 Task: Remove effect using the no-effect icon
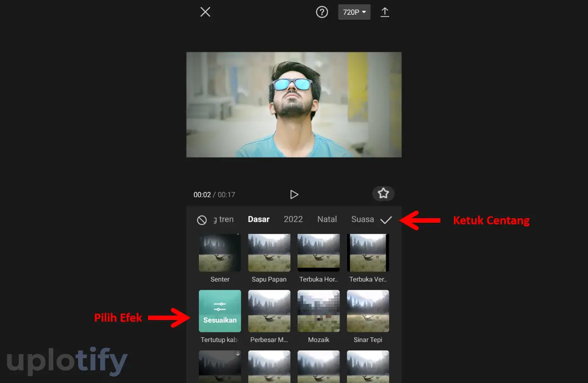coord(202,220)
